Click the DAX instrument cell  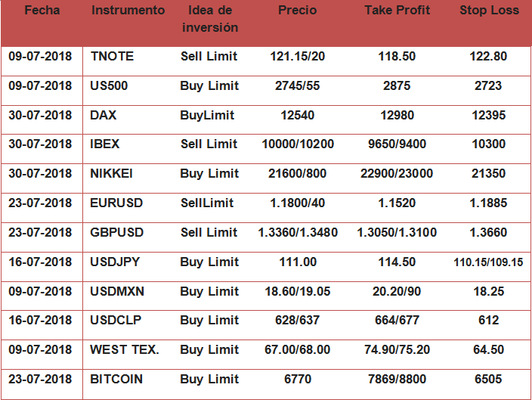tap(104, 115)
